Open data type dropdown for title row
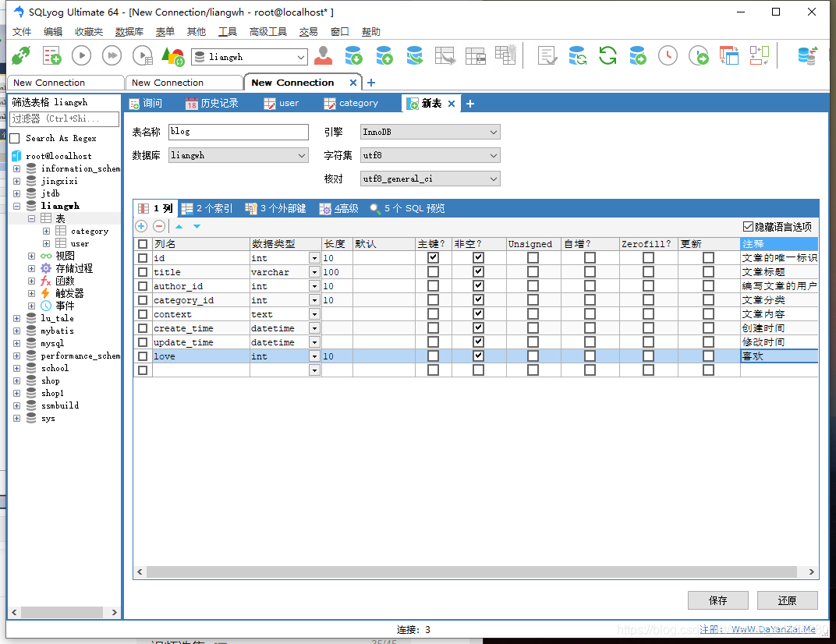This screenshot has width=836, height=644. (x=314, y=272)
